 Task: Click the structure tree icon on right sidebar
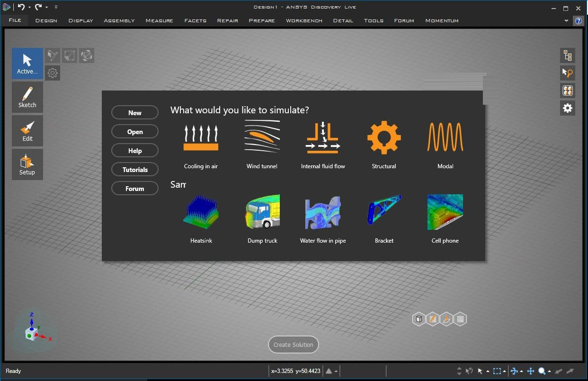(567, 55)
